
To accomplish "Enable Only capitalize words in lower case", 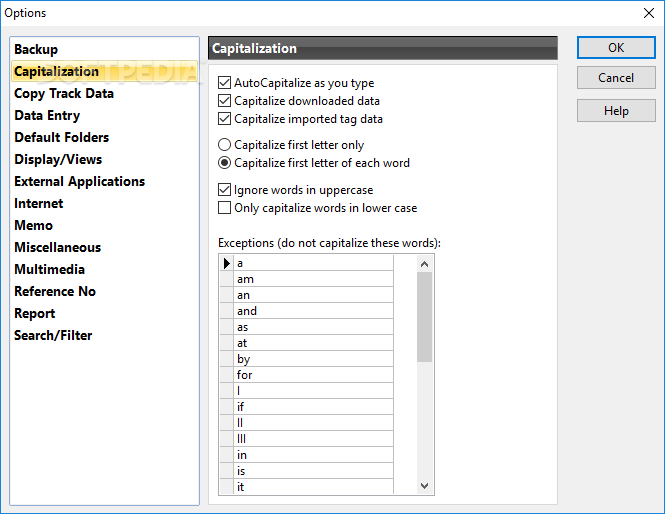I will tap(225, 208).
